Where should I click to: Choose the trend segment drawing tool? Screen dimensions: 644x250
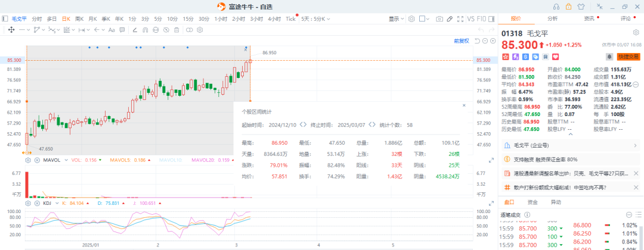[x=36, y=30]
